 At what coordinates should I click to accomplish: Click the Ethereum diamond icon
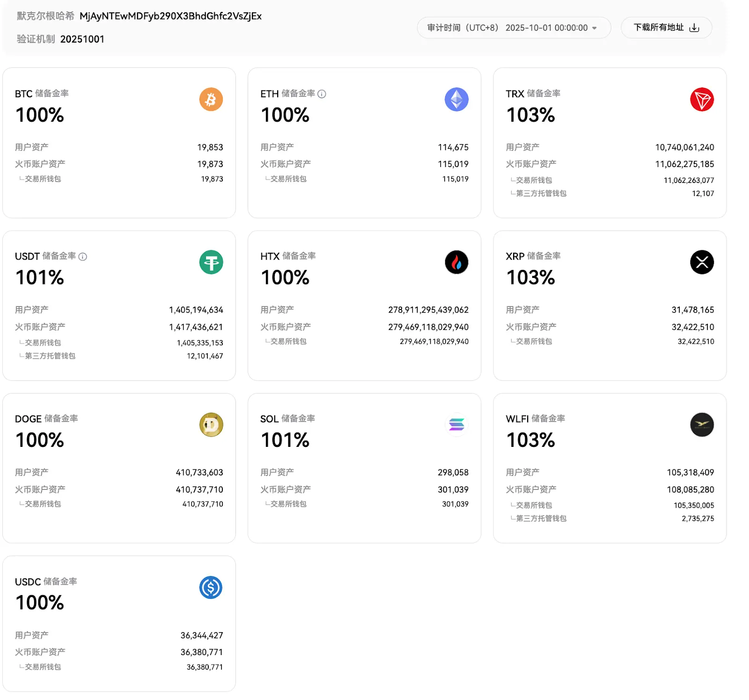[456, 99]
